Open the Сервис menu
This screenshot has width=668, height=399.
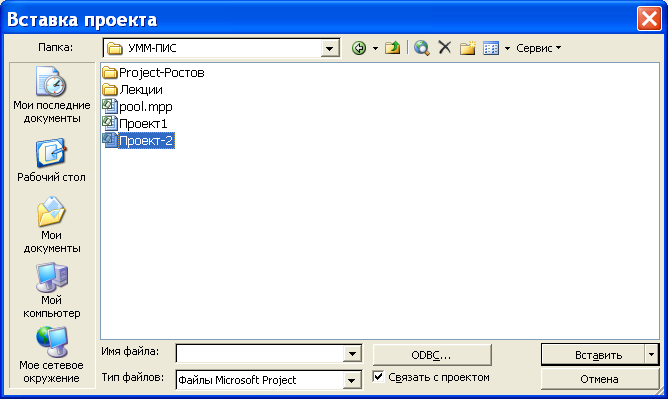[538, 48]
